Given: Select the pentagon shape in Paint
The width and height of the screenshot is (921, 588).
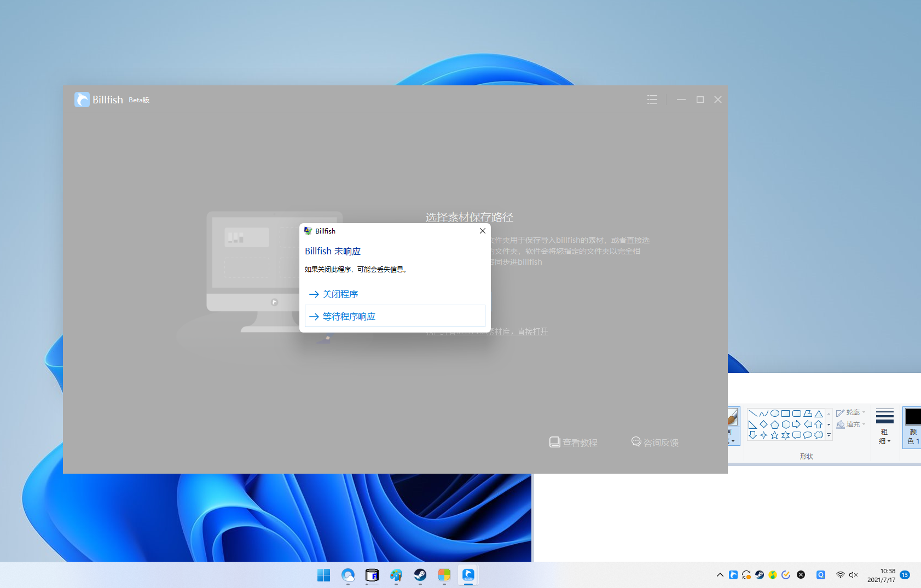Looking at the screenshot, I should point(775,424).
